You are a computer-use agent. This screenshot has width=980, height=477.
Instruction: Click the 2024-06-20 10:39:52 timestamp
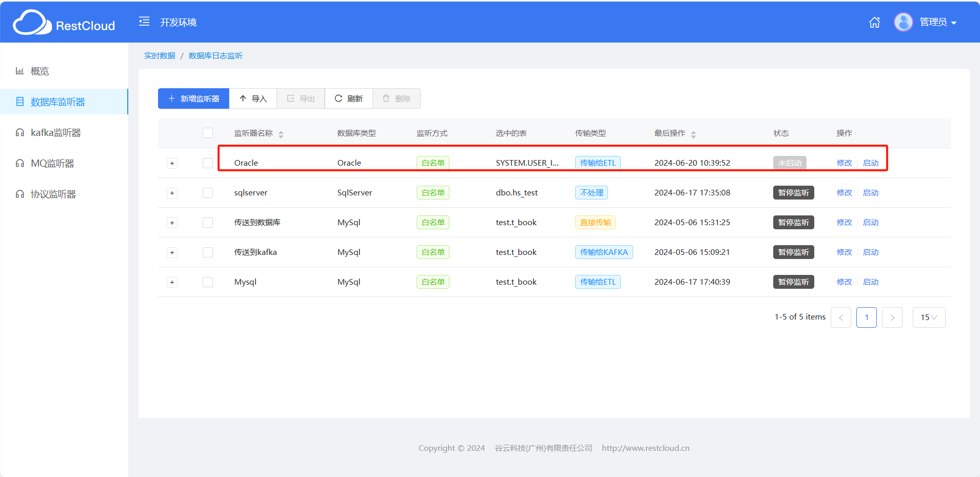(692, 163)
